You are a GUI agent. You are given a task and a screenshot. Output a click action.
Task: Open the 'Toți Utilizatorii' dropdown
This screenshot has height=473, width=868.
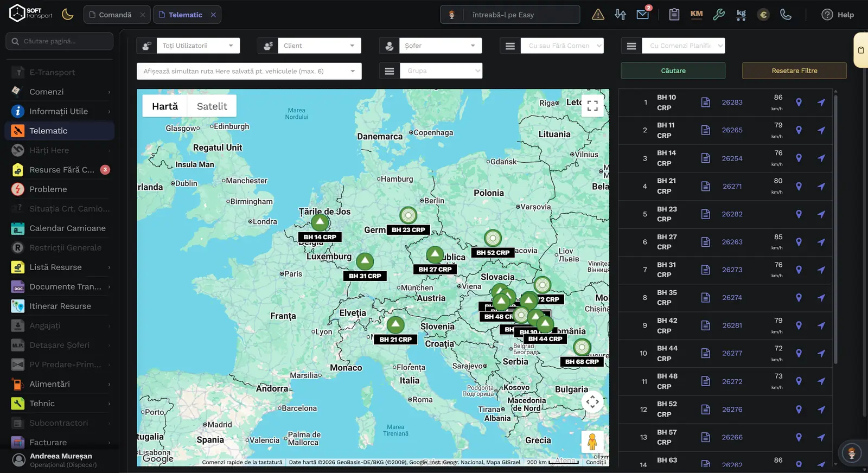[198, 46]
